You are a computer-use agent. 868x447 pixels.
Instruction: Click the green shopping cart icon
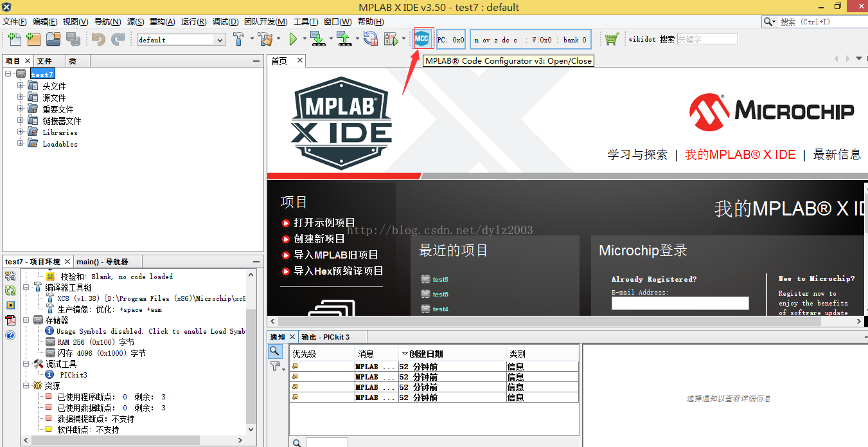[x=611, y=39]
